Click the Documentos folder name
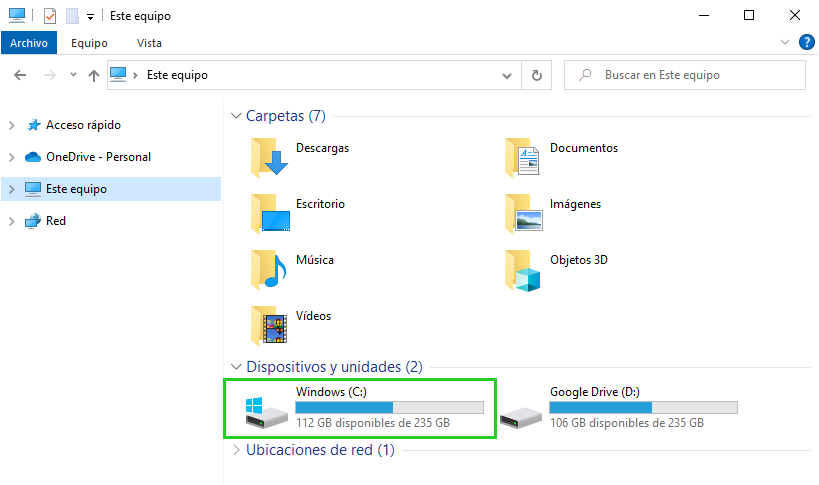This screenshot has width=819, height=485. (x=584, y=148)
